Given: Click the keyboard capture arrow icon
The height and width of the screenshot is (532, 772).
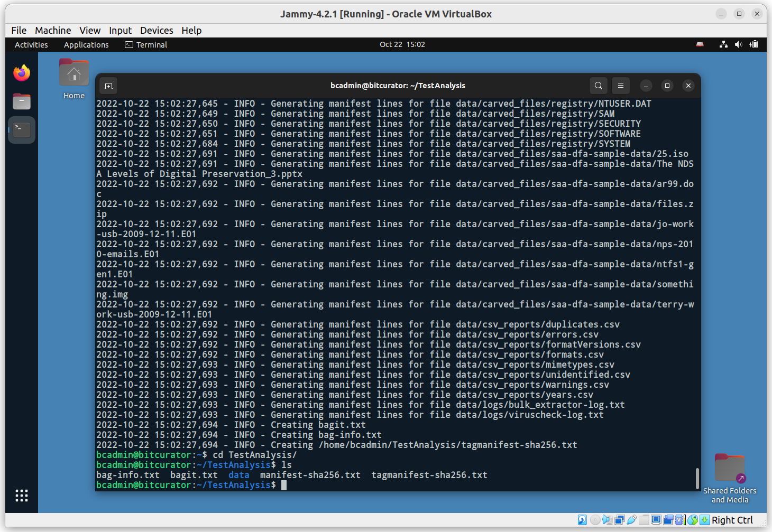Looking at the screenshot, I should (x=705, y=520).
